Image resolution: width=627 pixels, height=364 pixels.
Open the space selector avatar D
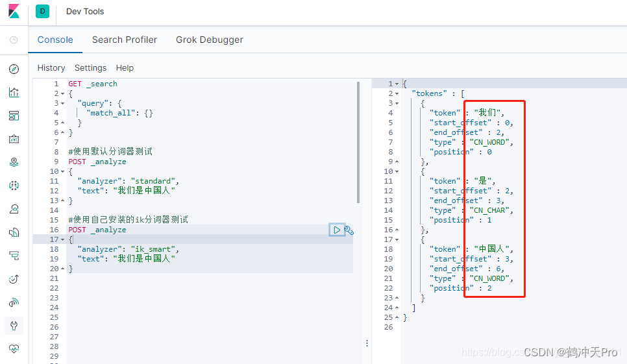point(42,11)
